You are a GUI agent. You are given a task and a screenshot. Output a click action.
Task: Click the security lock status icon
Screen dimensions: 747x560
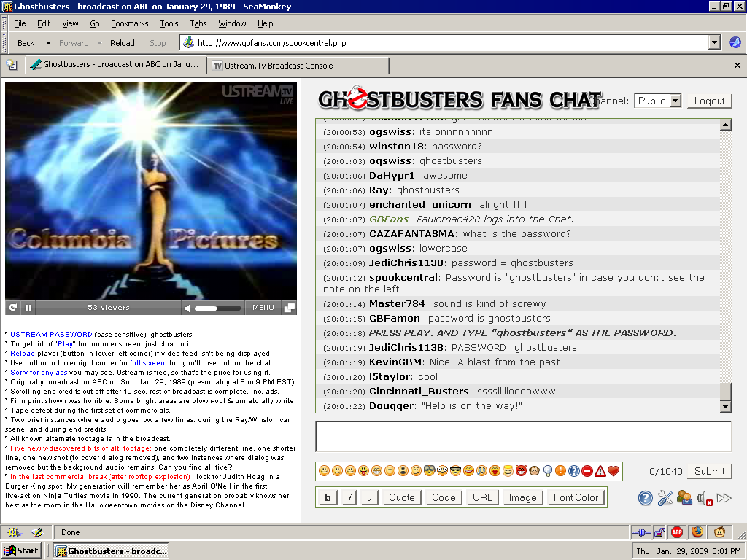pos(659,532)
